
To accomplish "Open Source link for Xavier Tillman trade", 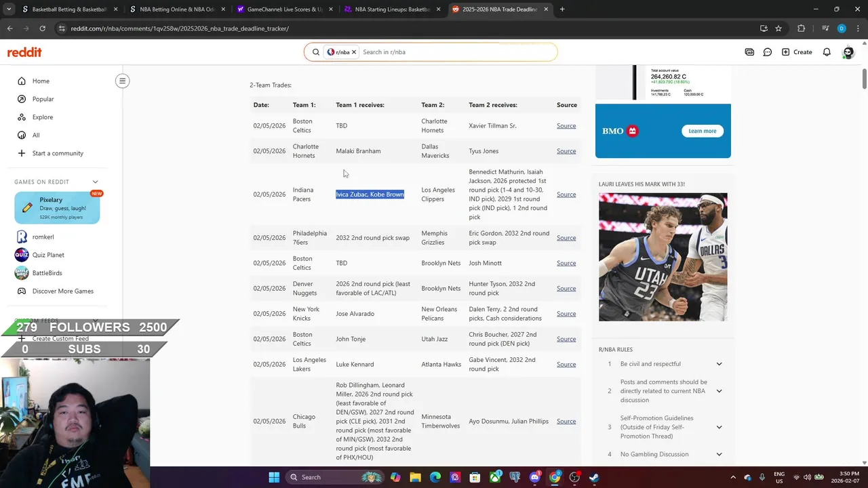I will pyautogui.click(x=566, y=126).
